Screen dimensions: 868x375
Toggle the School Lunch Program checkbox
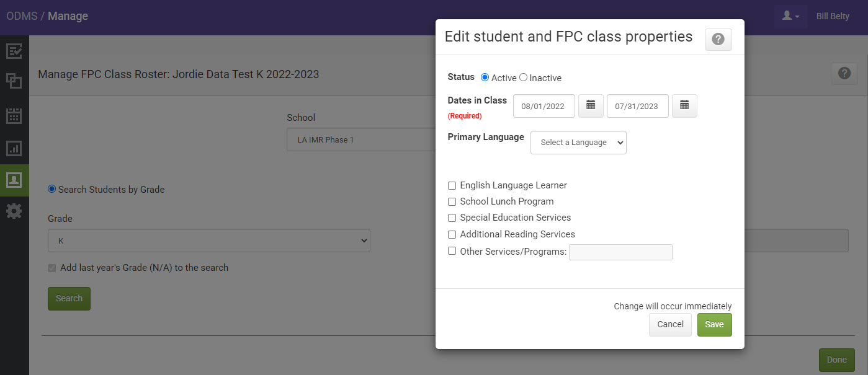[452, 201]
